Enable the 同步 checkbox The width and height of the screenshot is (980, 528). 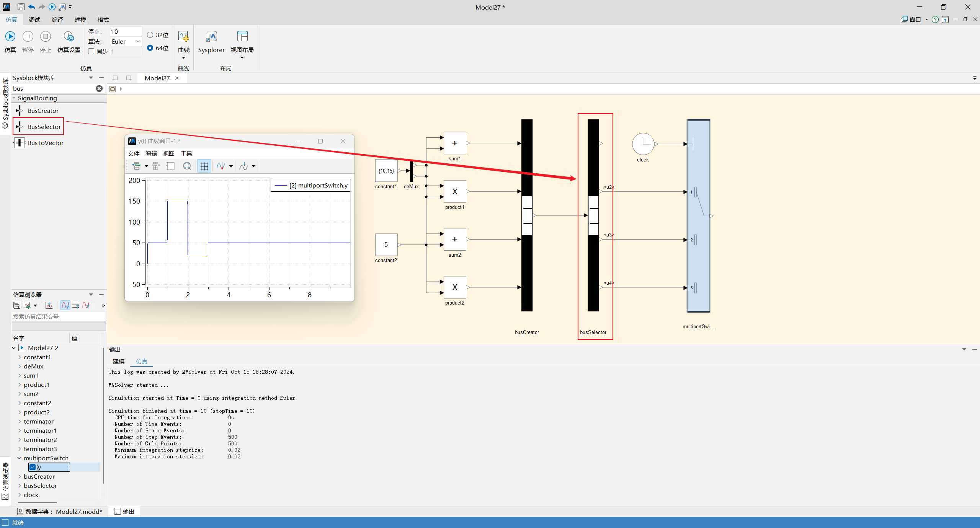point(91,51)
